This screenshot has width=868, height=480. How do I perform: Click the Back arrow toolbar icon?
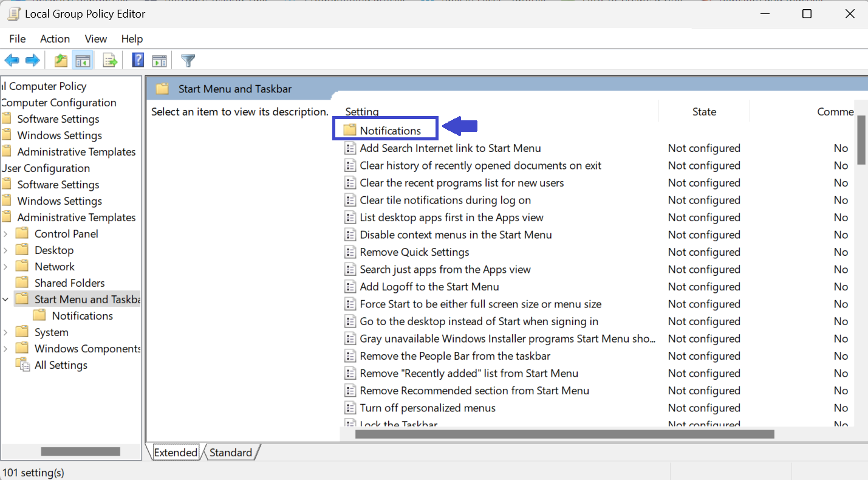point(12,60)
